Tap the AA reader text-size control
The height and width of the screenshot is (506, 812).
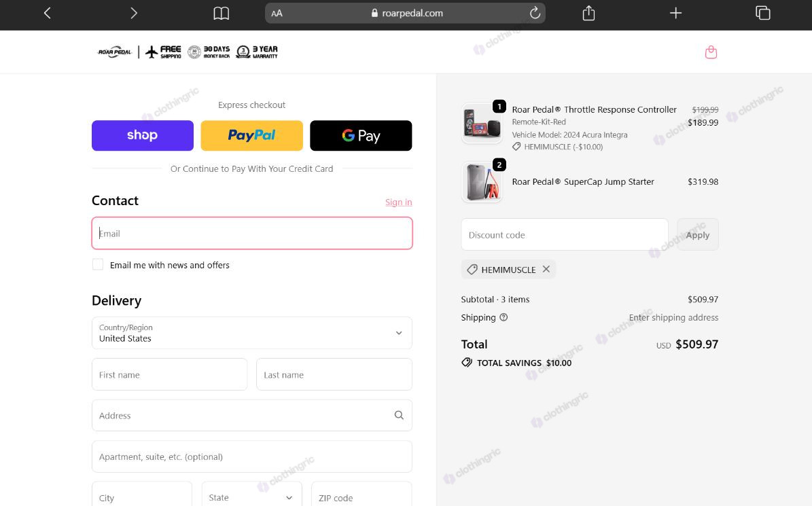tap(277, 14)
